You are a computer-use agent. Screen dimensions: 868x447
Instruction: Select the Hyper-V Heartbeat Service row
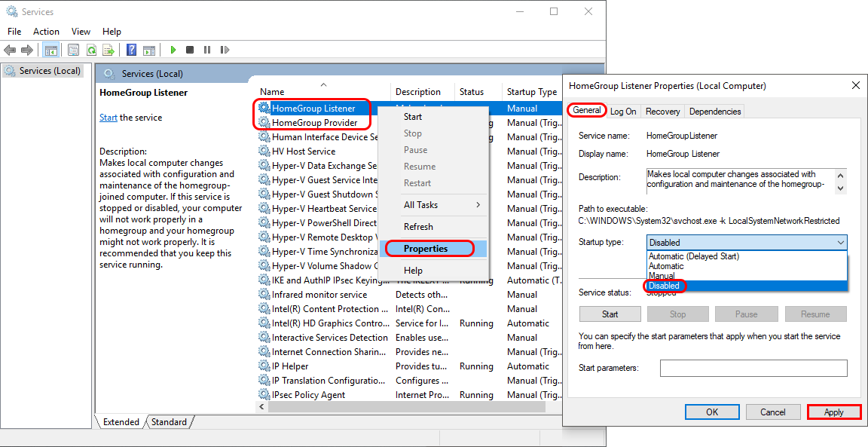(410, 209)
